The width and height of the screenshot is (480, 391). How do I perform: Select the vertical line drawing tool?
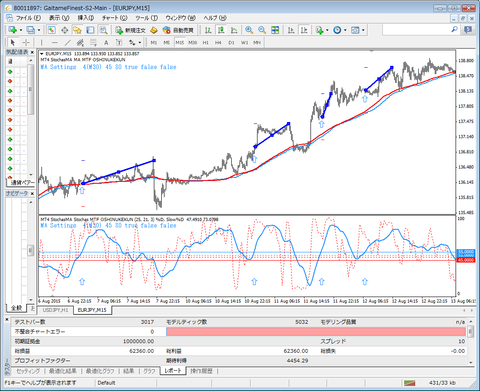point(41,42)
